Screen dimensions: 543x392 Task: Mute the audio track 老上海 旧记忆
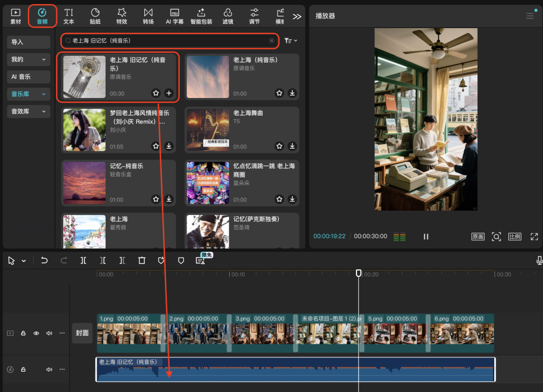click(x=49, y=369)
